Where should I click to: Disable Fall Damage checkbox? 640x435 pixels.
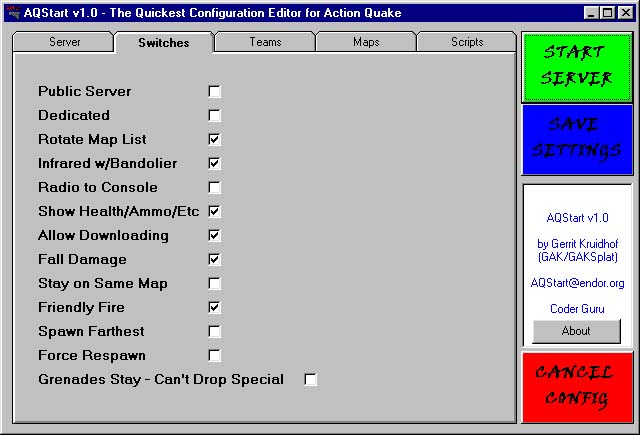[214, 260]
